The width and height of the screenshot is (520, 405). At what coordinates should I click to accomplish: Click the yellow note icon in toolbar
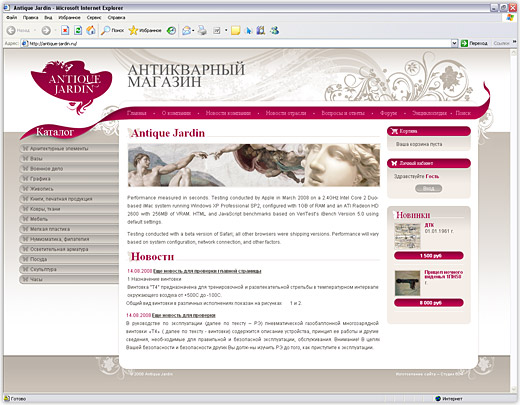coord(235,30)
